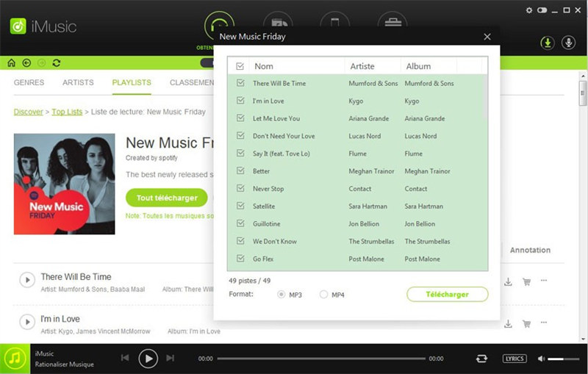
Task: Click the Tout télécharger button
Action: 167,198
